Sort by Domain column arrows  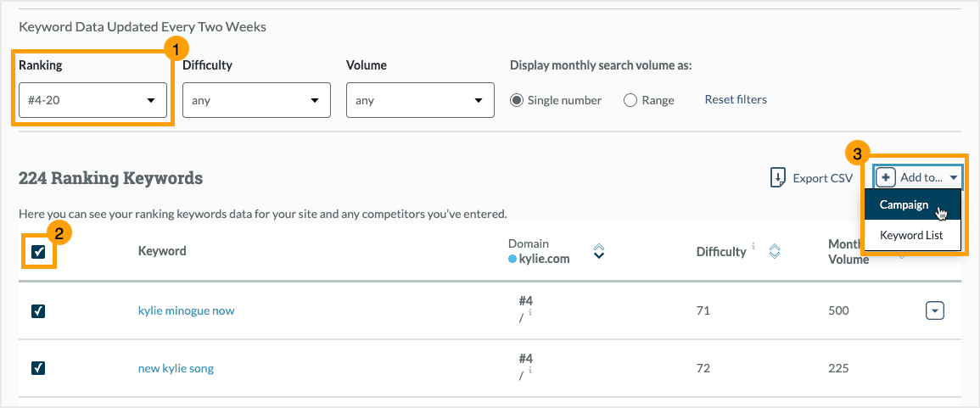(599, 251)
